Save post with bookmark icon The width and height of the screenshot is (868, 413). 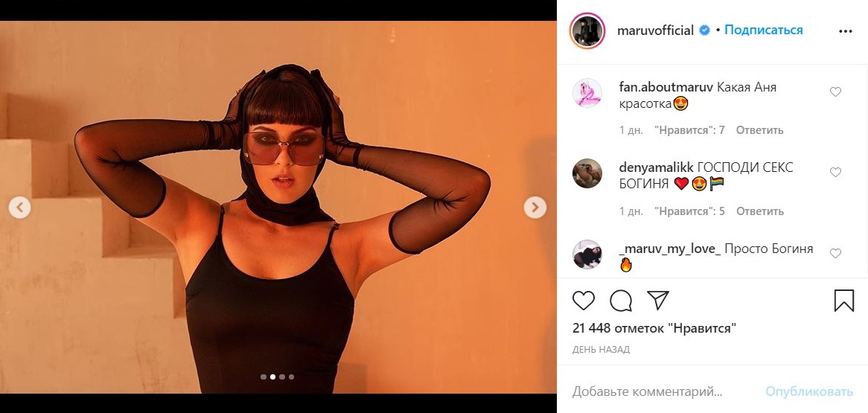pyautogui.click(x=843, y=301)
